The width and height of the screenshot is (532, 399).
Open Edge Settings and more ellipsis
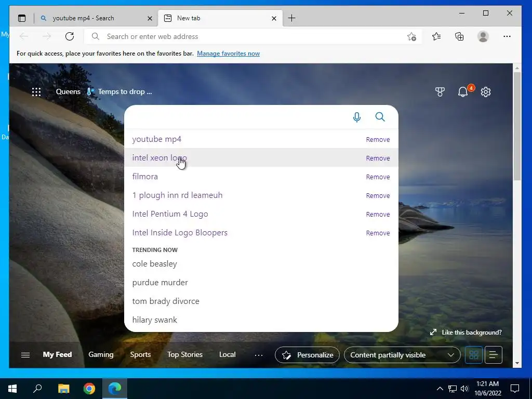507,36
